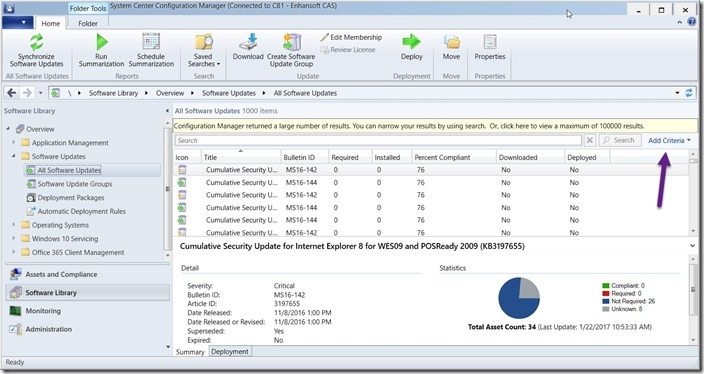Select Software Update Groups in the tree
The width and height of the screenshot is (704, 374).
point(75,184)
